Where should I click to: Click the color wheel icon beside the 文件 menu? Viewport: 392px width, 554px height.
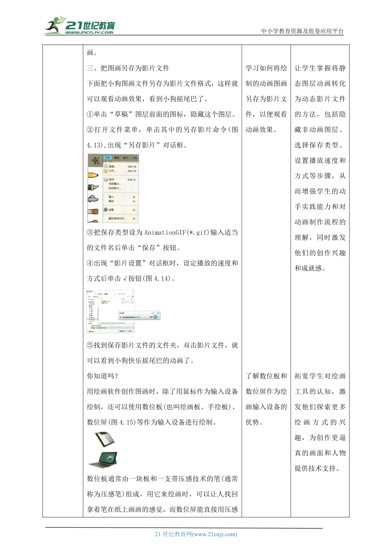(95, 160)
